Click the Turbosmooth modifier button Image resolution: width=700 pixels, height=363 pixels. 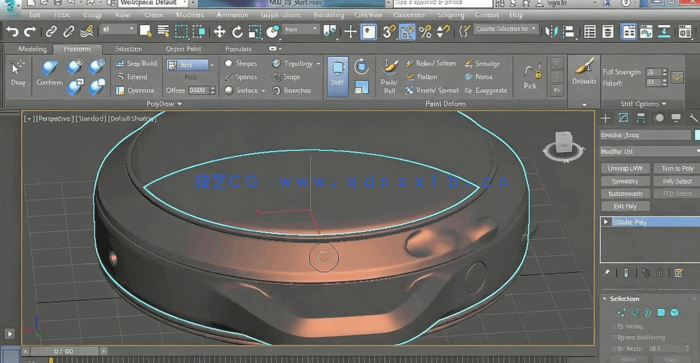pyautogui.click(x=625, y=194)
